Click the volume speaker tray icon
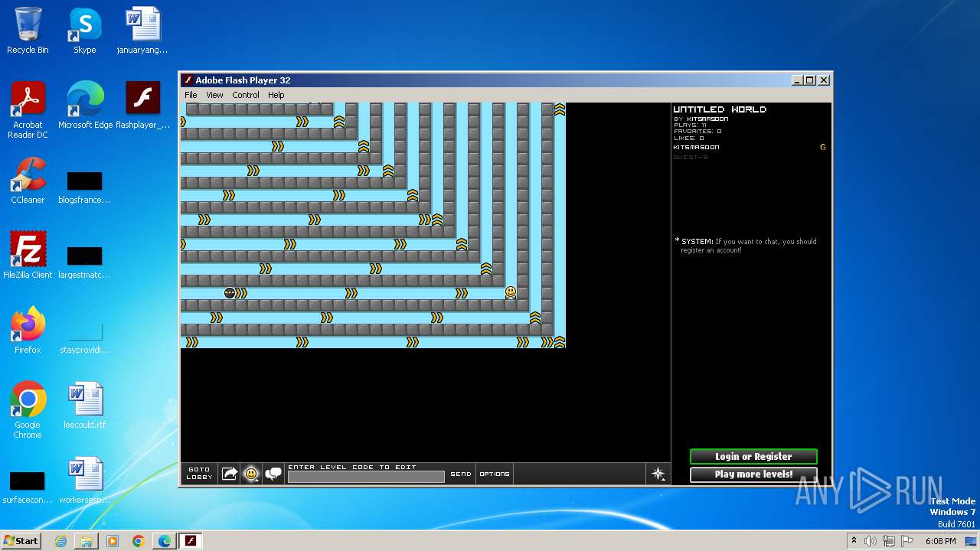Image resolution: width=980 pixels, height=551 pixels. [871, 541]
